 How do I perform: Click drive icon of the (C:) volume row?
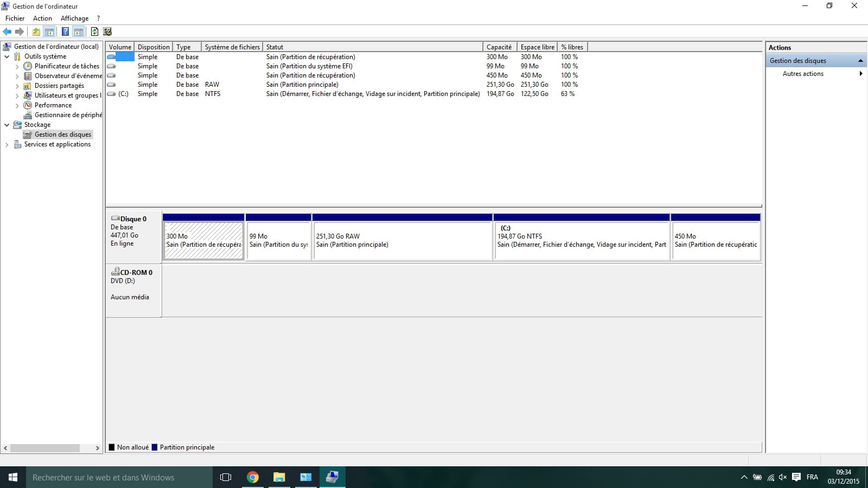point(111,94)
